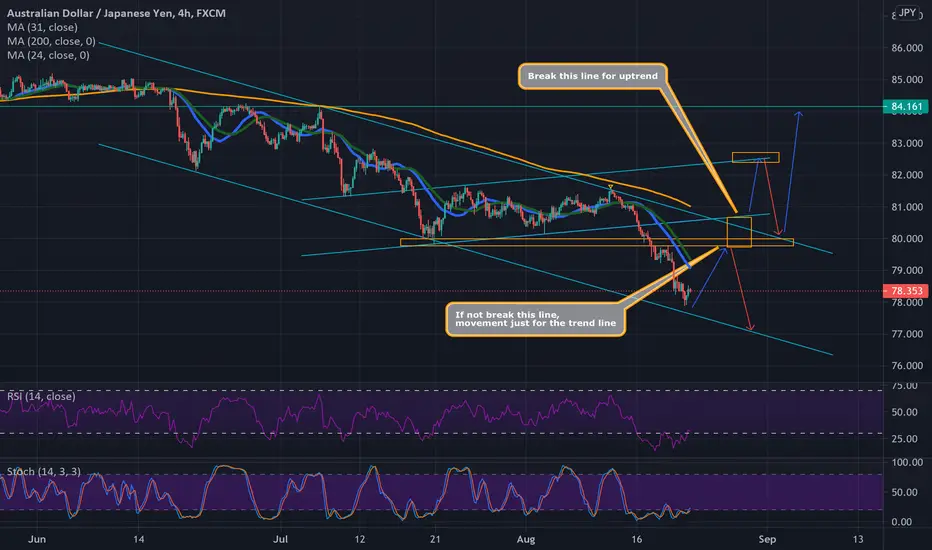The width and height of the screenshot is (932, 550).
Task: Click the Jul label on time axis
Action: click(281, 539)
